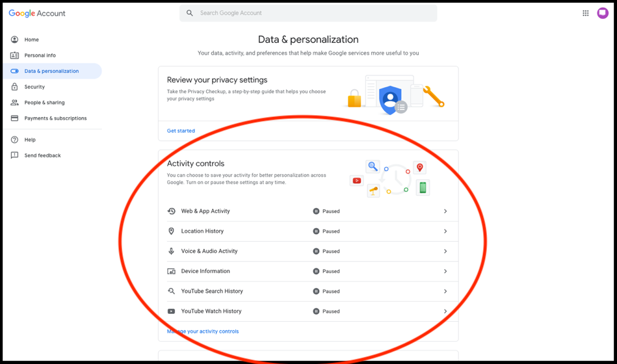The width and height of the screenshot is (617, 364).
Task: Expand Device Information row arrow
Action: (x=445, y=271)
